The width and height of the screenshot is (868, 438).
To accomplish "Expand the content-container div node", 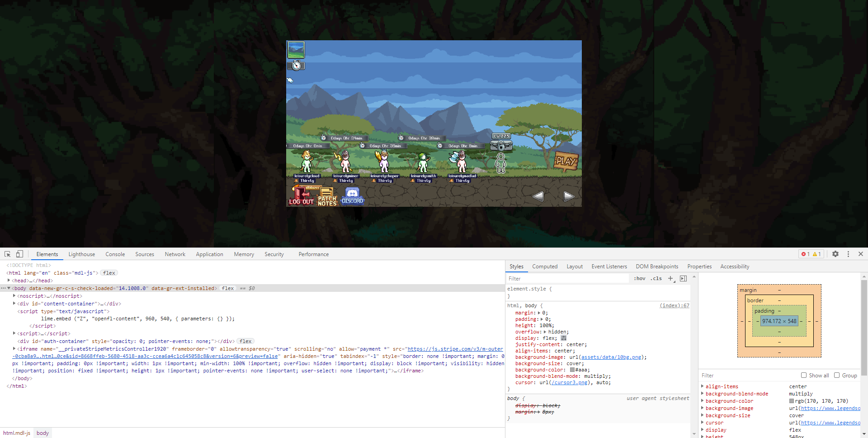I will [14, 304].
